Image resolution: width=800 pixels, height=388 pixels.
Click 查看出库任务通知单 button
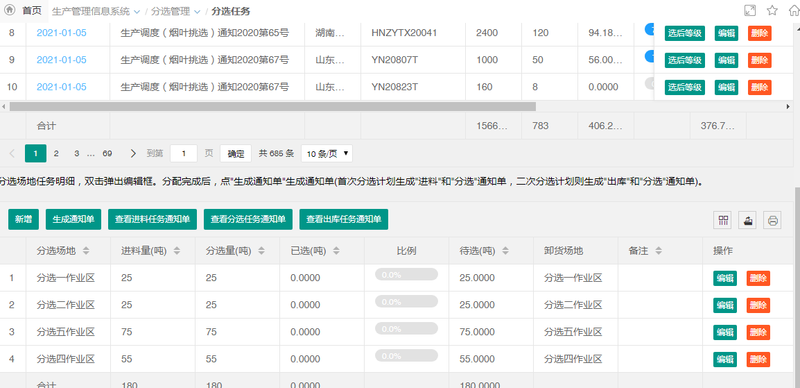(344, 220)
